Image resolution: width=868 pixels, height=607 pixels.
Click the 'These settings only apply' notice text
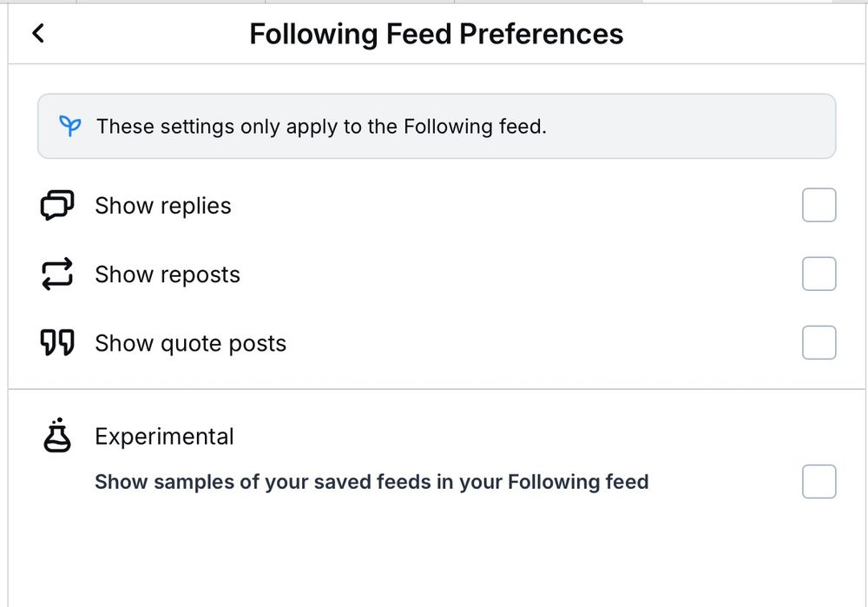(321, 127)
